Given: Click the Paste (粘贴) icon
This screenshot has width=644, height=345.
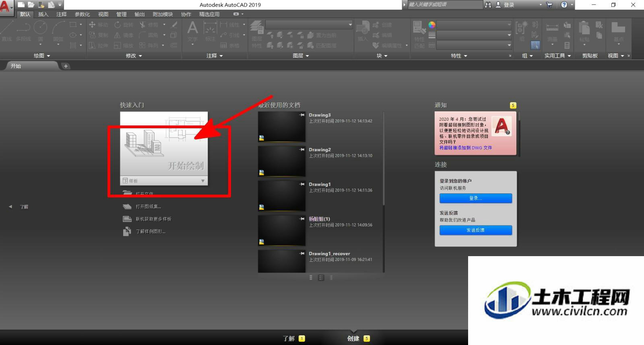Looking at the screenshot, I should click(584, 31).
